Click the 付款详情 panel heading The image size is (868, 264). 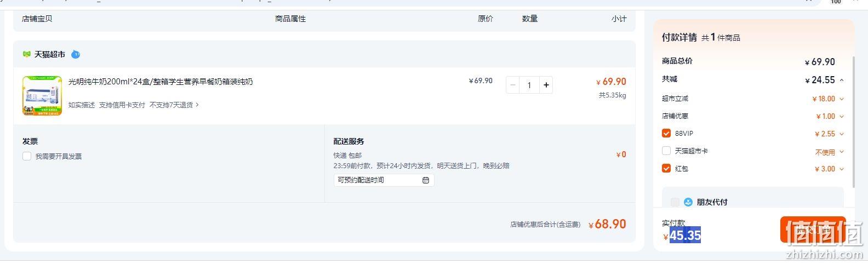click(x=679, y=37)
